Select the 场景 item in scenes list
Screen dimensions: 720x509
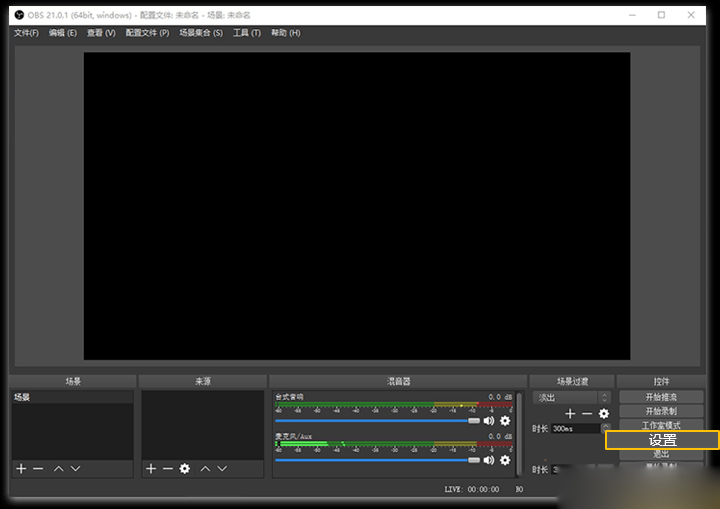point(73,397)
